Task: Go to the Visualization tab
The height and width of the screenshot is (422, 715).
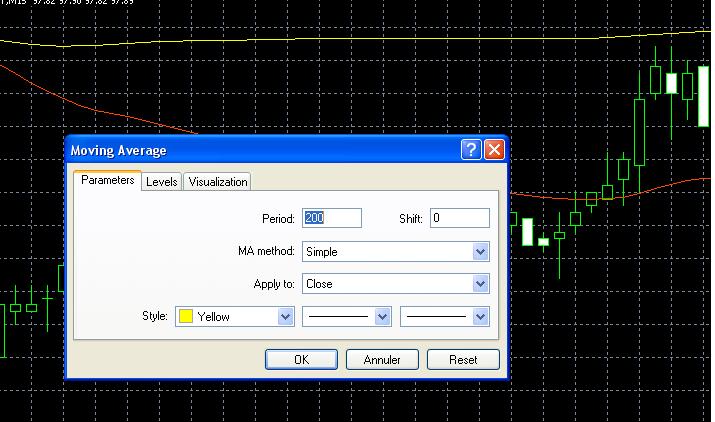Action: coord(217,182)
